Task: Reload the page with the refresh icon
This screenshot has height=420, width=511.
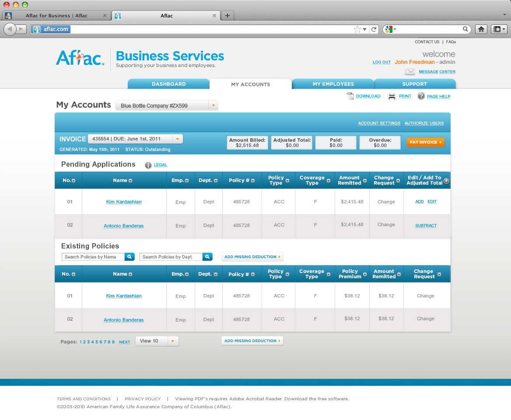Action: (x=374, y=29)
